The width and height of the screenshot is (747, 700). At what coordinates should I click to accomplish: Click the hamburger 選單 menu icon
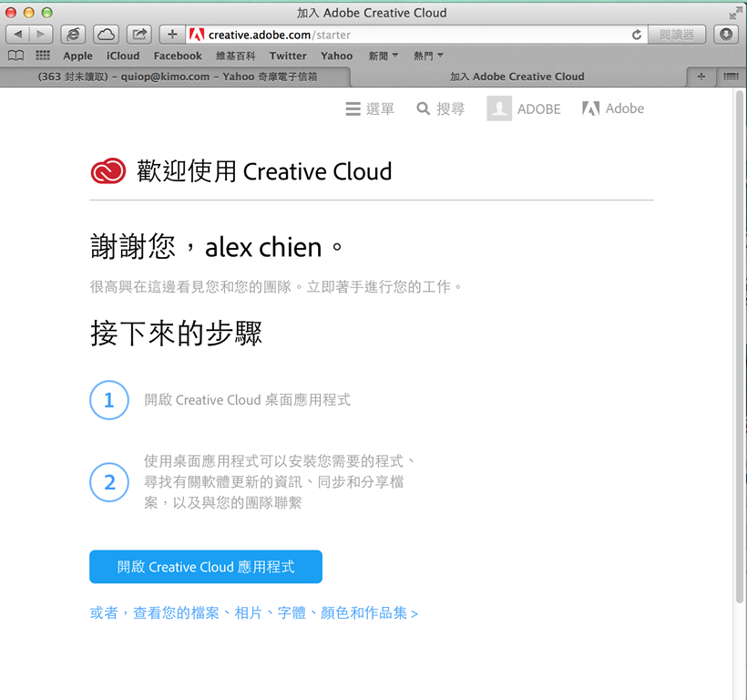pyautogui.click(x=353, y=108)
